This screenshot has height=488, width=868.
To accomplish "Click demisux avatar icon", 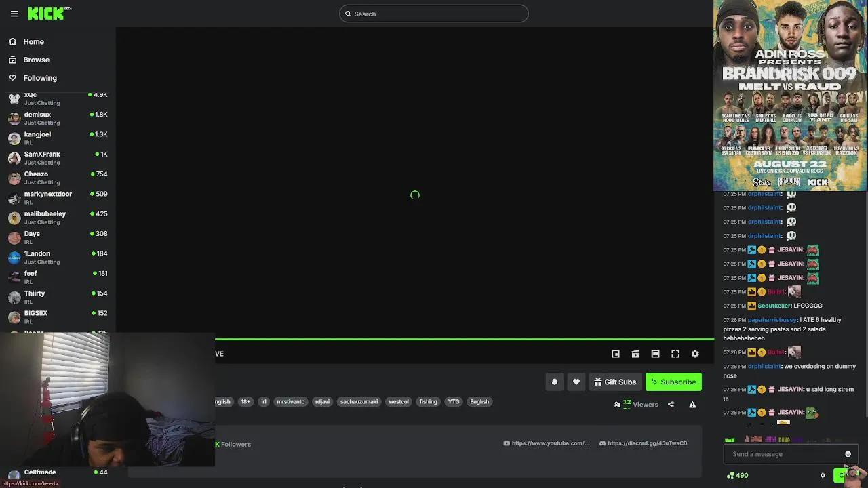I will pos(14,119).
